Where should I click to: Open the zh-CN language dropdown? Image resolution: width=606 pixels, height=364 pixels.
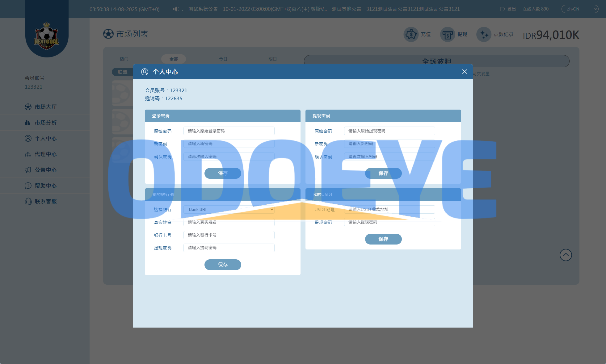[x=580, y=9]
